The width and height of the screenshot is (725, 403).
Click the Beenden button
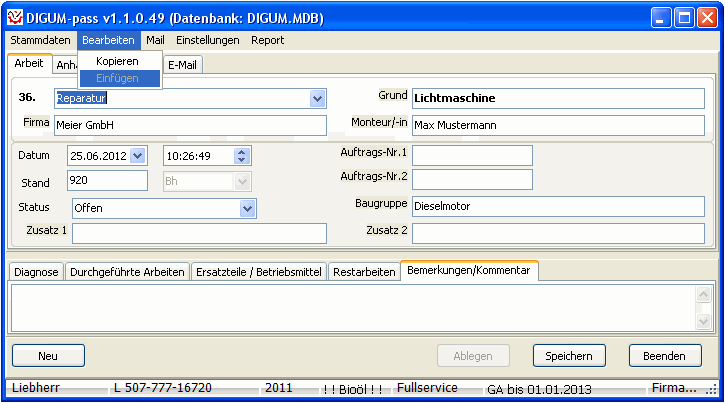click(x=664, y=355)
